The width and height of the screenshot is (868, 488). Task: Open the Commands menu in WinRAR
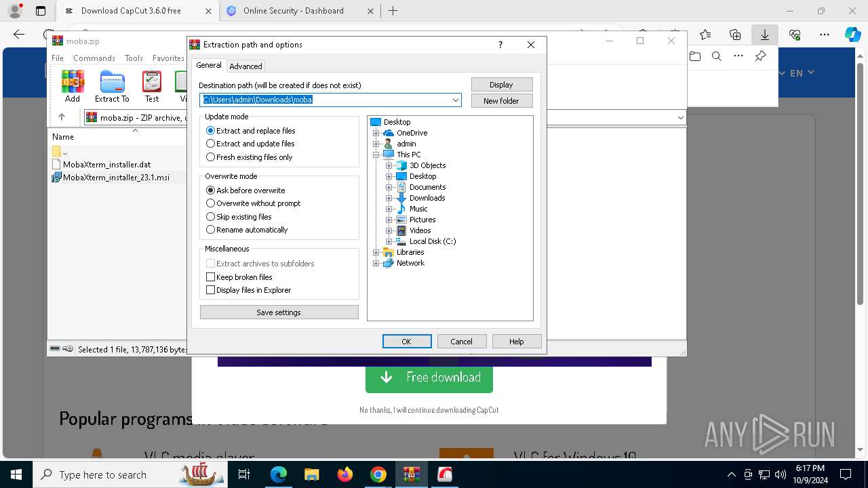pyautogui.click(x=94, y=58)
